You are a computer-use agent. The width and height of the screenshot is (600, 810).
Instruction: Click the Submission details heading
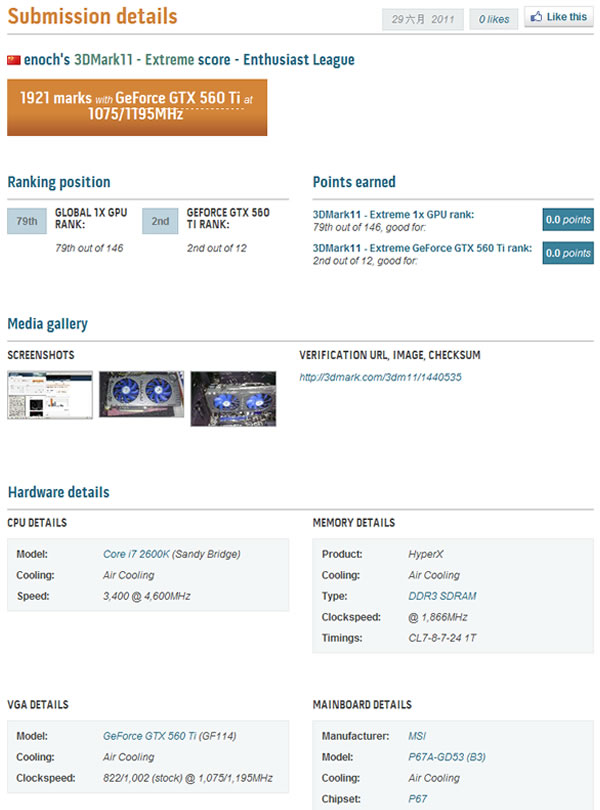[93, 17]
